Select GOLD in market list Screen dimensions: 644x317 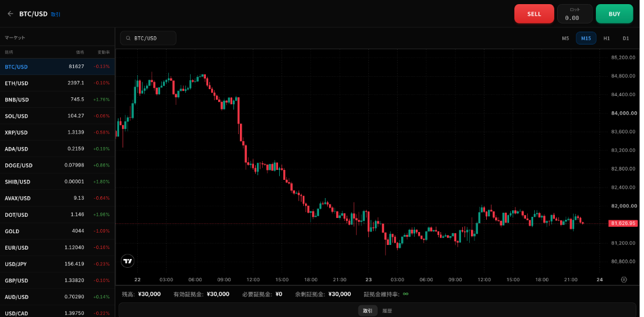pos(57,231)
